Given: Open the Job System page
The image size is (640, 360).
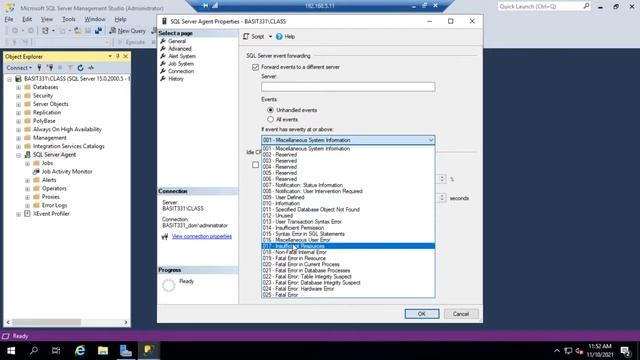Looking at the screenshot, I should click(181, 64).
